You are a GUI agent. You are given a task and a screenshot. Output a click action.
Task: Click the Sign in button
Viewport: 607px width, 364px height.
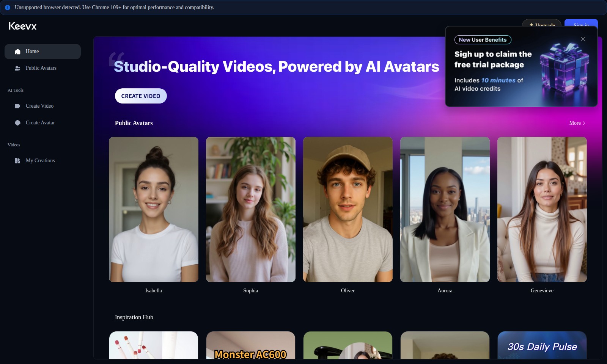click(581, 23)
